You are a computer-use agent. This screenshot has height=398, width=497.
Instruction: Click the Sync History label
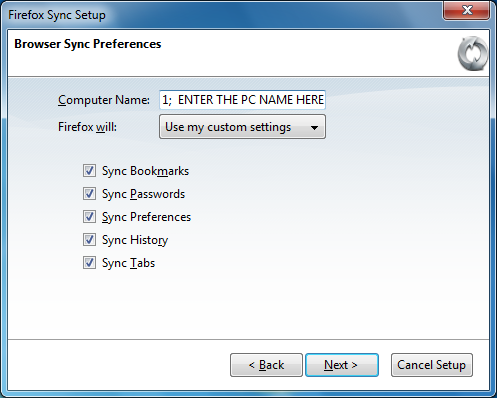(x=135, y=240)
